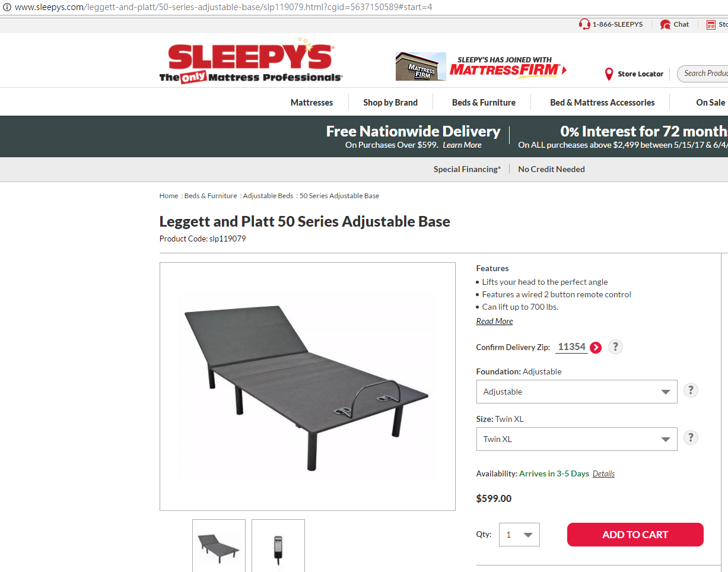Screen dimensions: 728x572
Task: Click the red arrow to confirm delivery zip
Action: click(x=596, y=348)
